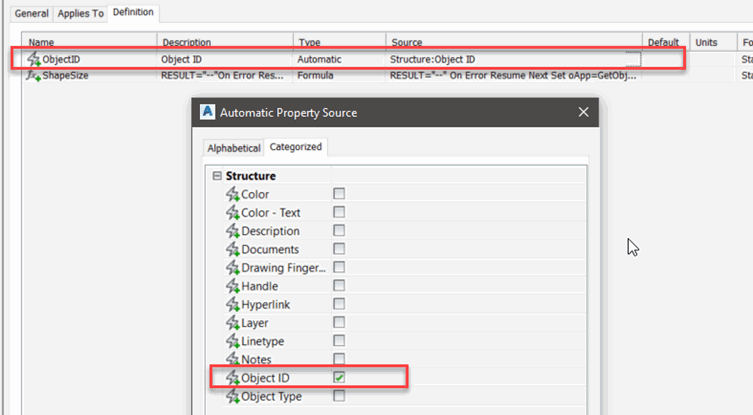This screenshot has width=753, height=415.
Task: Switch to the Applies To tab
Action: pos(80,13)
